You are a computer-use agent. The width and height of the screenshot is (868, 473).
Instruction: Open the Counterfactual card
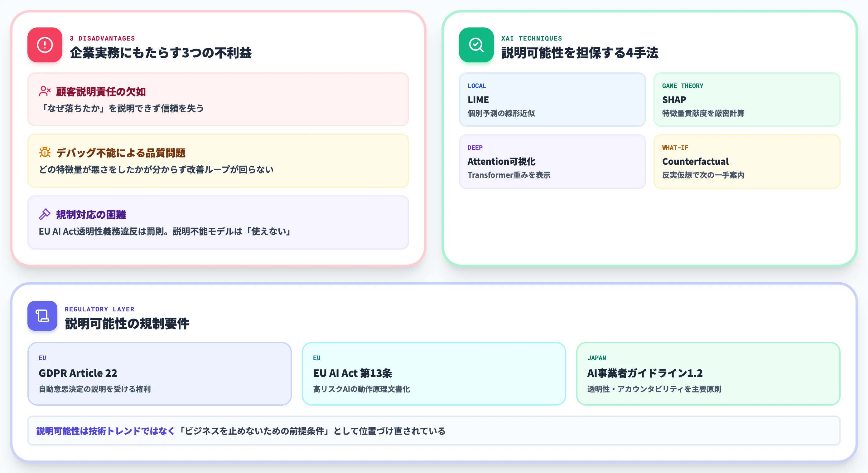pyautogui.click(x=747, y=162)
